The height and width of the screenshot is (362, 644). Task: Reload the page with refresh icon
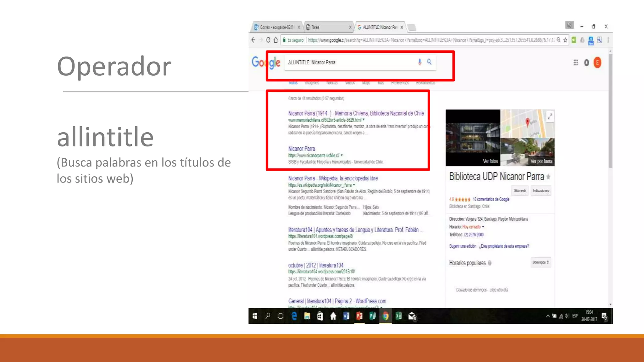click(268, 40)
